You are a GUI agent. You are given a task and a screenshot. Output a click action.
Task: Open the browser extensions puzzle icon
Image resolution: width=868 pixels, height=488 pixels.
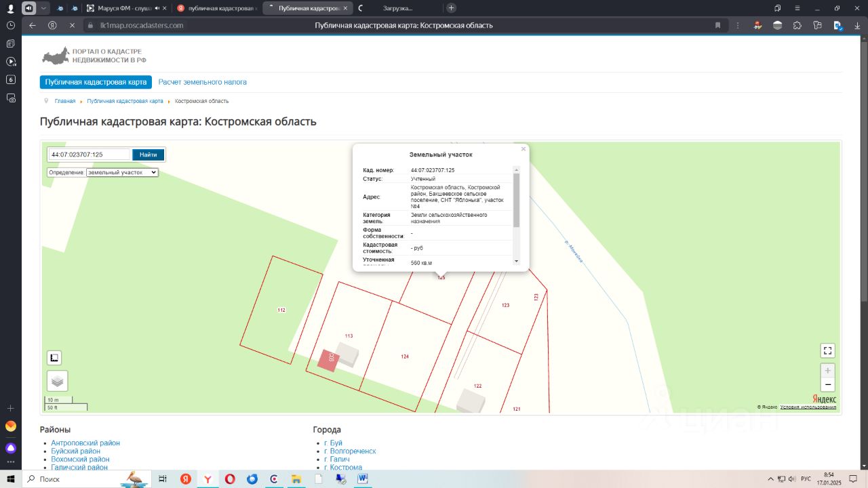pyautogui.click(x=797, y=25)
